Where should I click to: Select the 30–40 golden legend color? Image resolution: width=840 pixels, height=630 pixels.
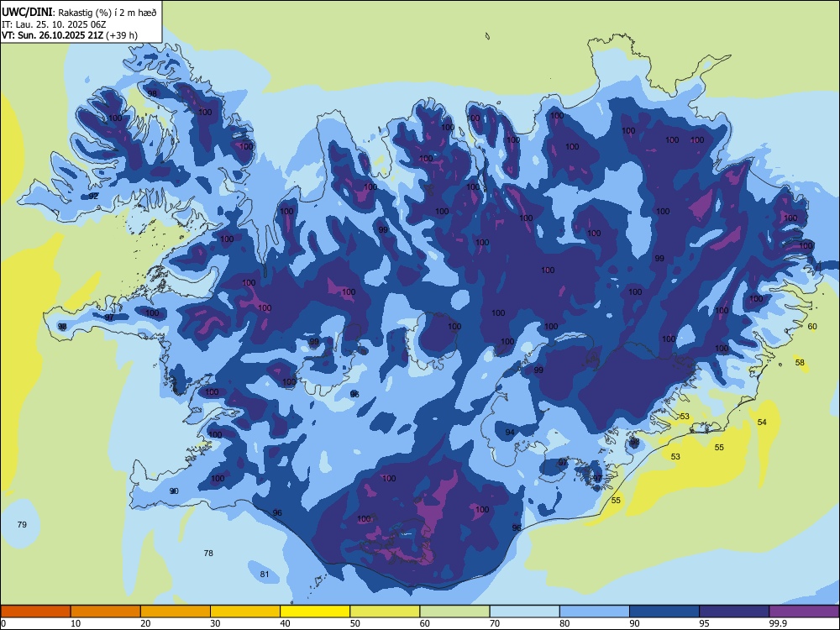[245, 612]
